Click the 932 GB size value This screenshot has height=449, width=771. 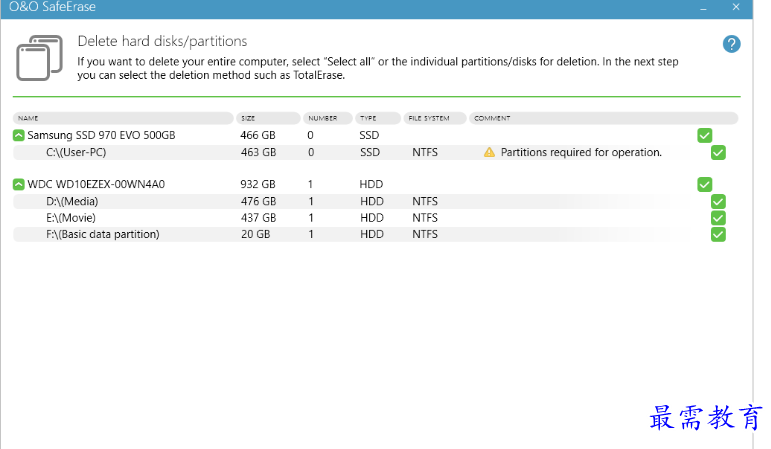coord(258,184)
